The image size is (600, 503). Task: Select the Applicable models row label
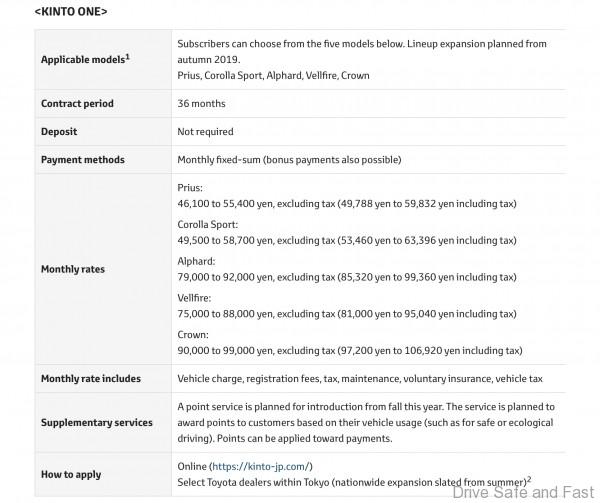(x=79, y=60)
